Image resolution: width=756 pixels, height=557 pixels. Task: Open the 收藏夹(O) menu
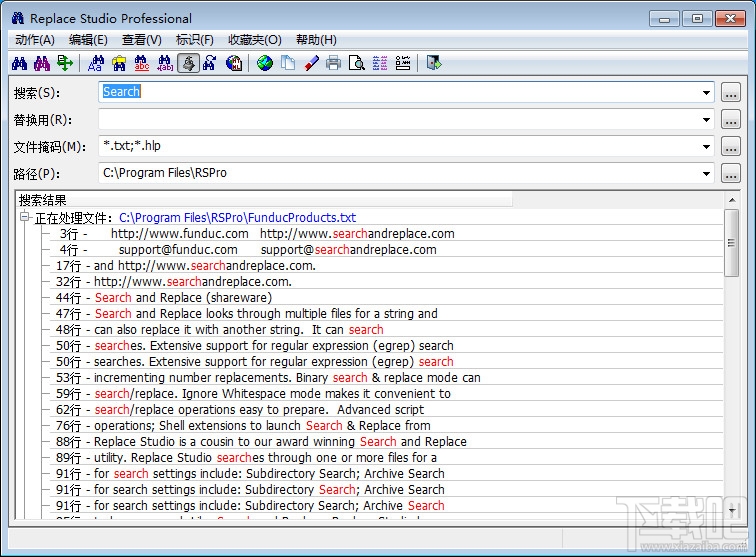click(254, 40)
